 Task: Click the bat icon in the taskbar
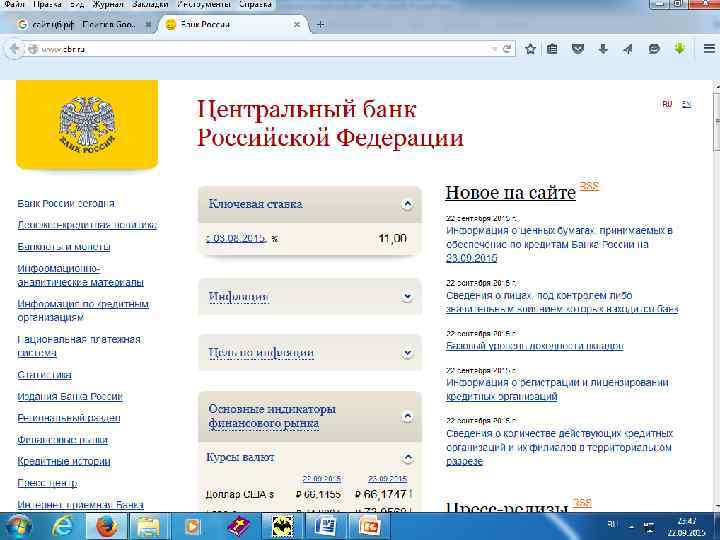[281, 526]
